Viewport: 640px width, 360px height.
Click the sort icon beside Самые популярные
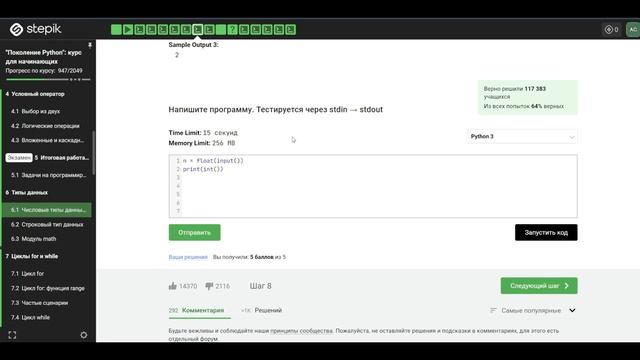pos(493,311)
